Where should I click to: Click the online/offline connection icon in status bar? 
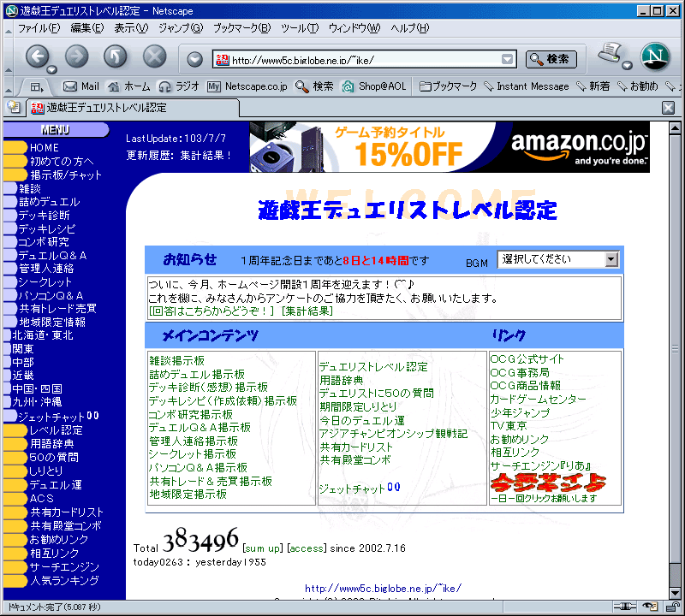pyautogui.click(x=625, y=606)
